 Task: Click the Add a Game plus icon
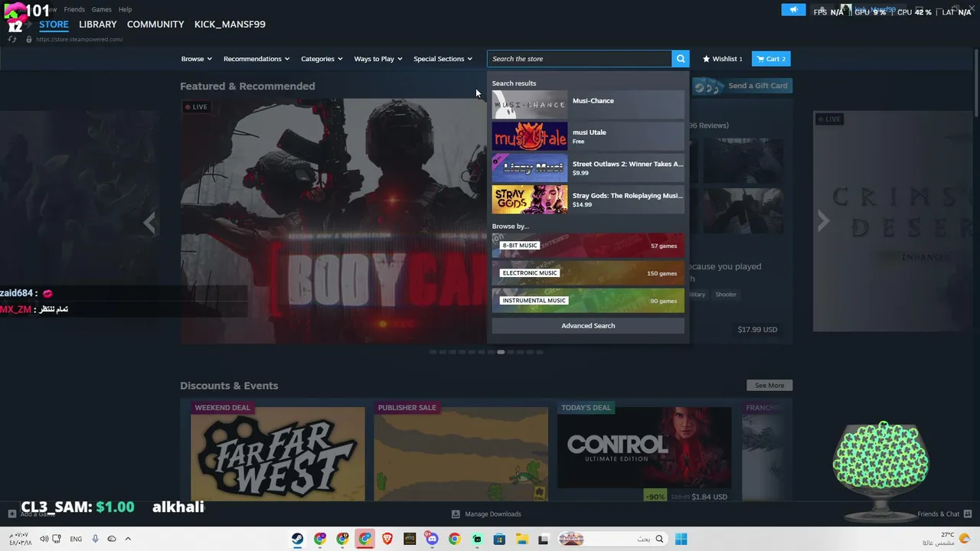(x=11, y=514)
